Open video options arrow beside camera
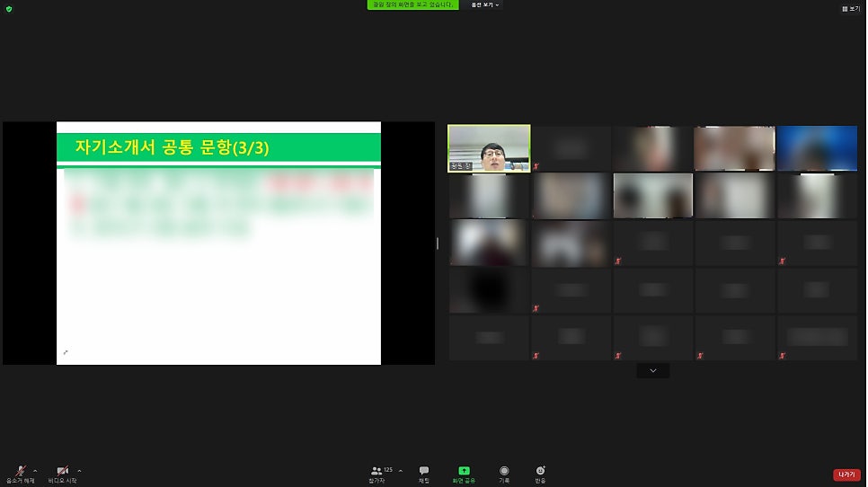868x487 pixels. point(79,471)
